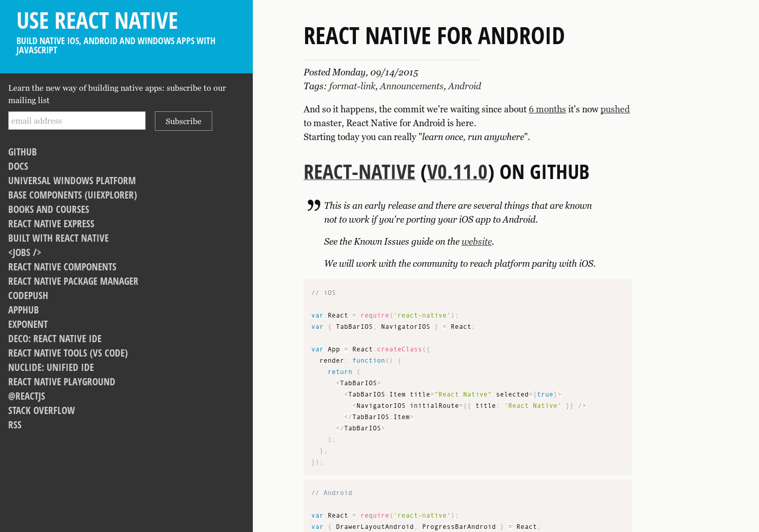Visit React Native Express
Screen dimensions: 759x532
click(51, 224)
